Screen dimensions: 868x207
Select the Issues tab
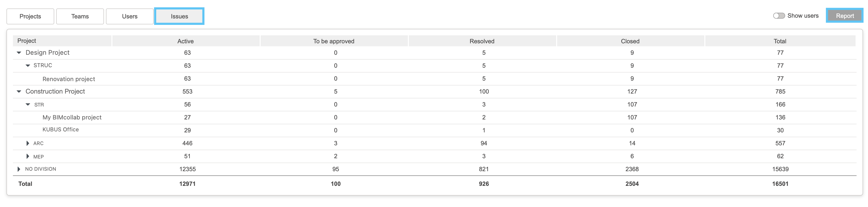[x=179, y=16]
